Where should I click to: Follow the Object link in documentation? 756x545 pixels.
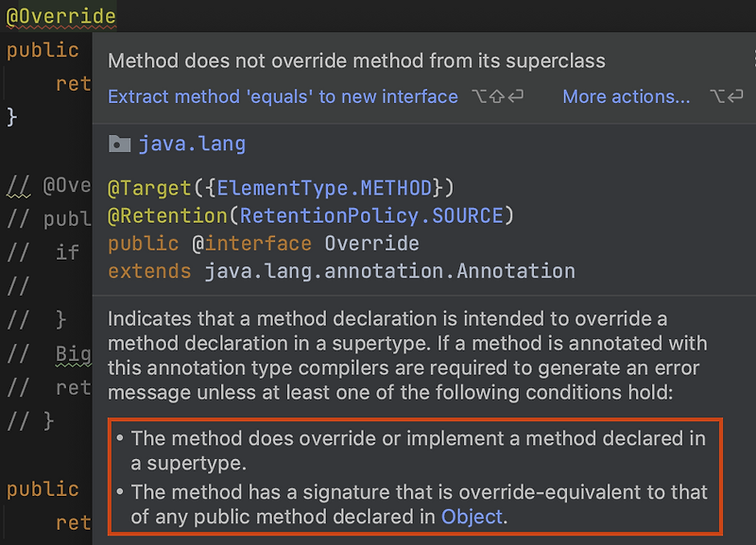click(x=472, y=517)
